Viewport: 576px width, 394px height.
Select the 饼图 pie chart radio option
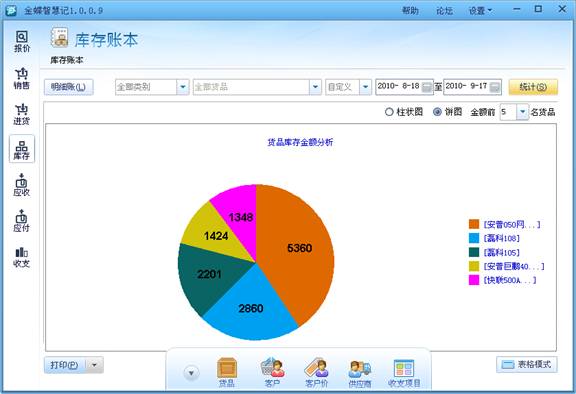[437, 112]
